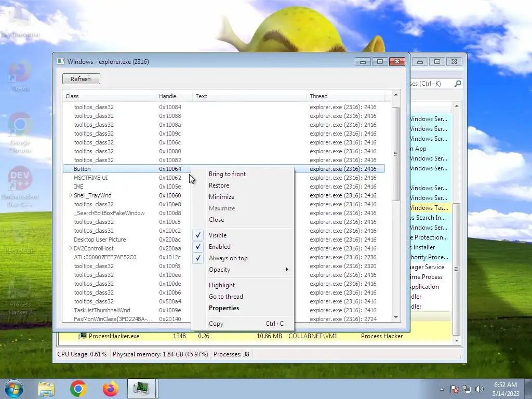Open Process Hacker 2 desktop shortcut
532x399 pixels.
tap(20, 296)
